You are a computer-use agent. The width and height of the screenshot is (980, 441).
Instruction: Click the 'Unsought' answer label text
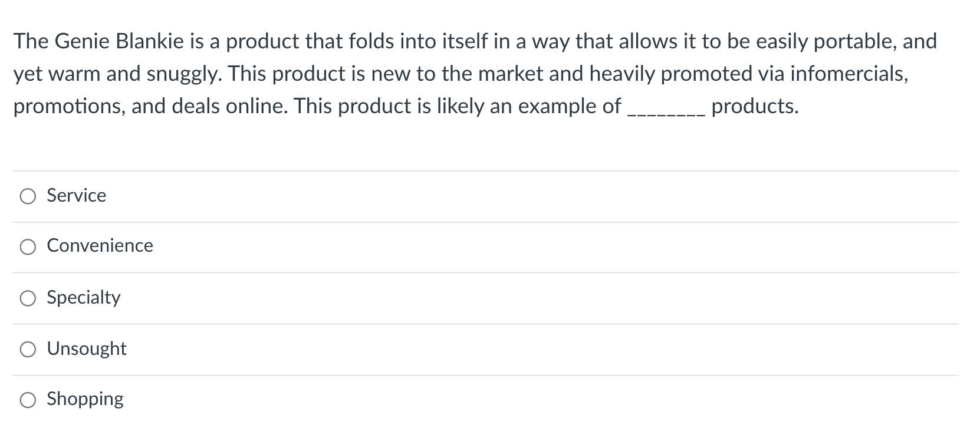tap(87, 348)
